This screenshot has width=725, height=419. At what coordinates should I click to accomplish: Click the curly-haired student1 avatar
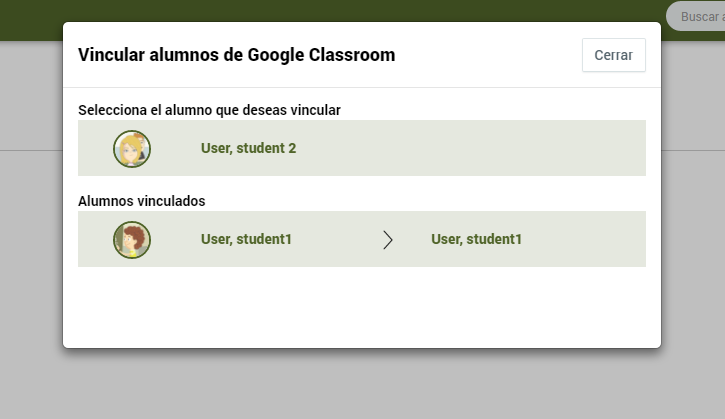(132, 240)
